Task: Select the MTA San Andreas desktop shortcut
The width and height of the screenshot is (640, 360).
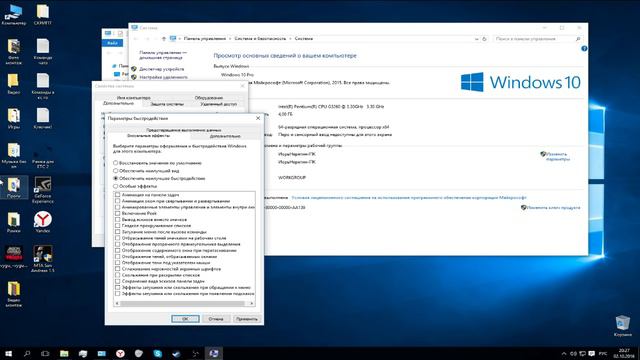Action: pos(42,259)
